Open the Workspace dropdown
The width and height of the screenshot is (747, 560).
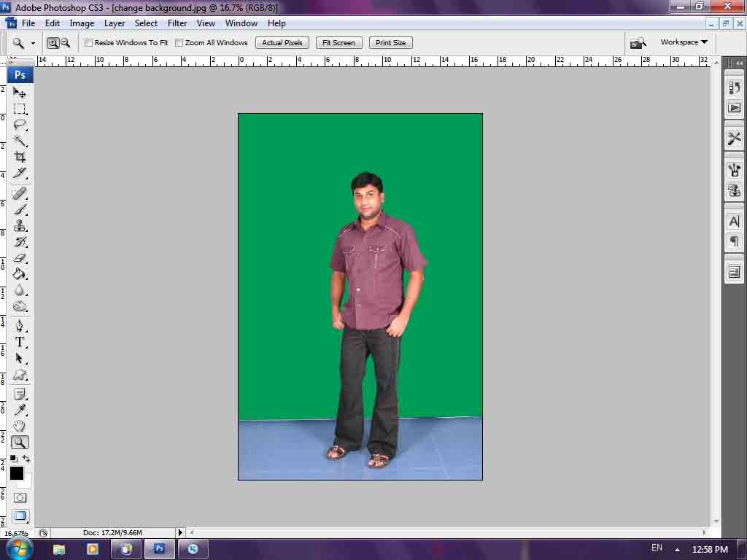[x=682, y=42]
